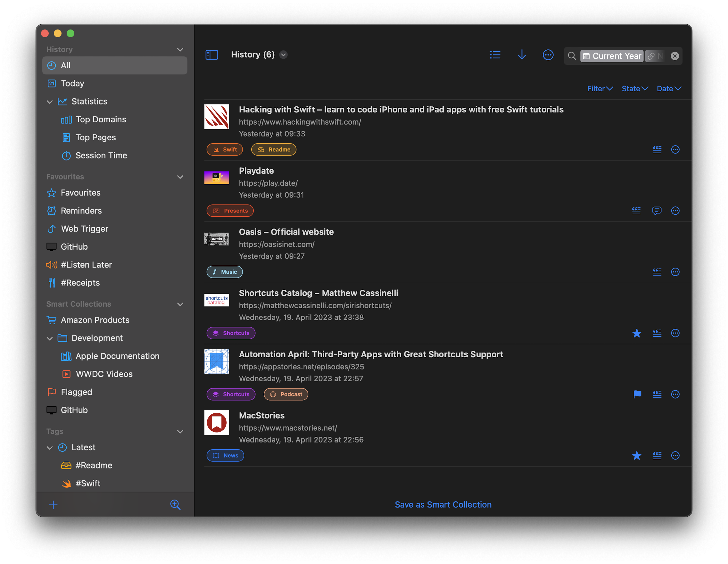Image resolution: width=728 pixels, height=564 pixels.
Task: Select Today in sidebar
Action: click(x=115, y=83)
